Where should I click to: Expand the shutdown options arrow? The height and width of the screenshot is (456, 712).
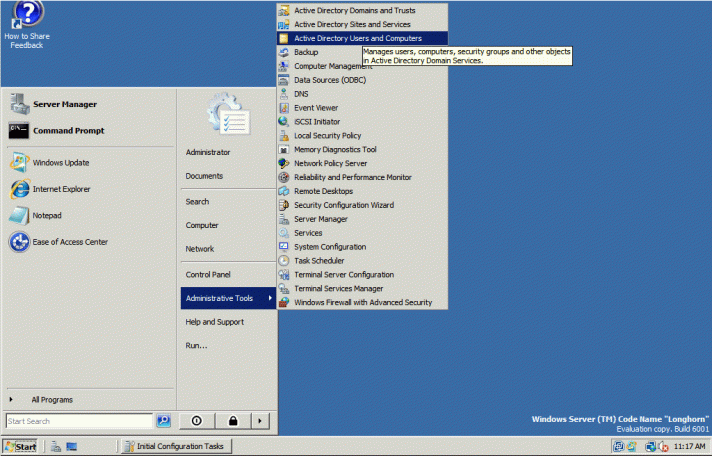pos(260,421)
